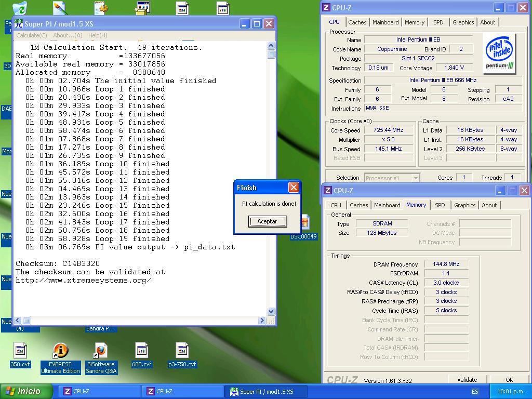
Task: Switch to SPD tab in upper CPU-Z
Action: [x=438, y=22]
